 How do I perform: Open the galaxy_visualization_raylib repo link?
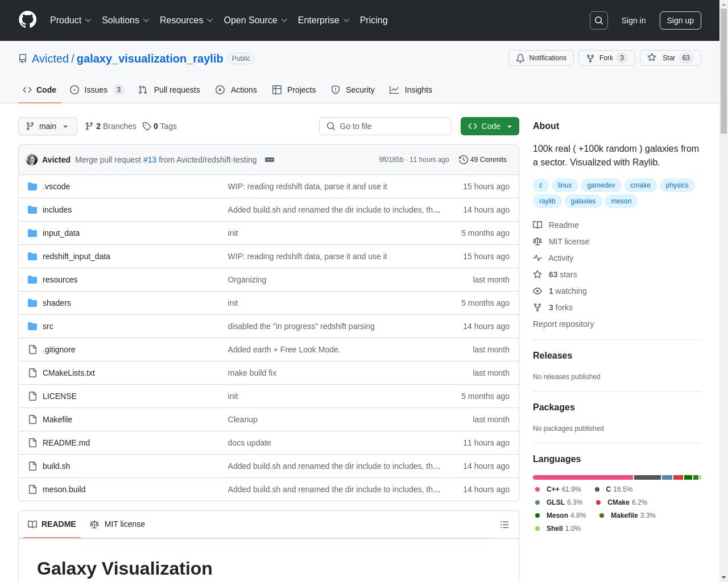pos(150,59)
